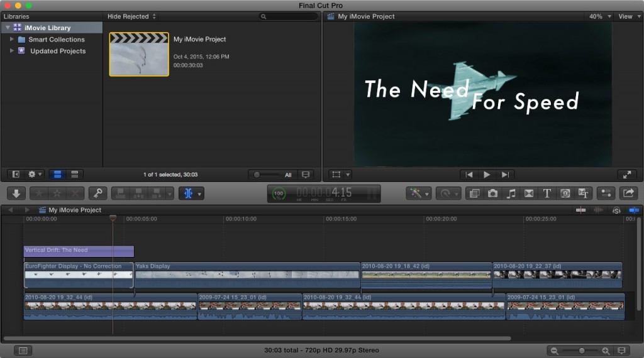Screen dimensions: 644x358
Task: Select Updated Projects in the sidebar
Action: click(58, 51)
